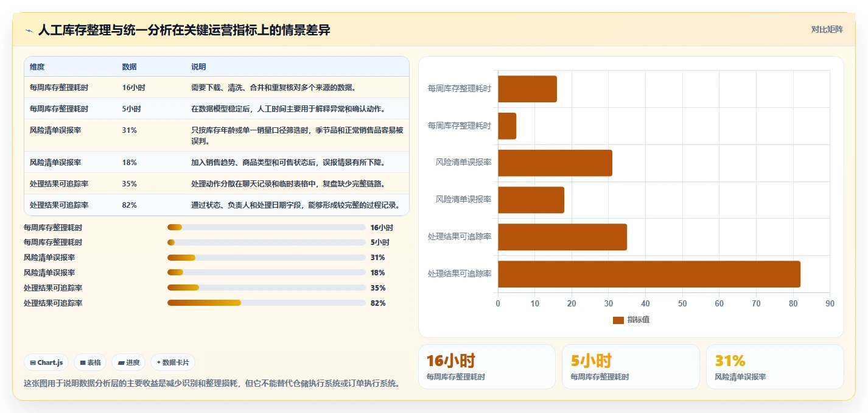Click the progress bar labeled 35%

pyautogui.click(x=267, y=288)
